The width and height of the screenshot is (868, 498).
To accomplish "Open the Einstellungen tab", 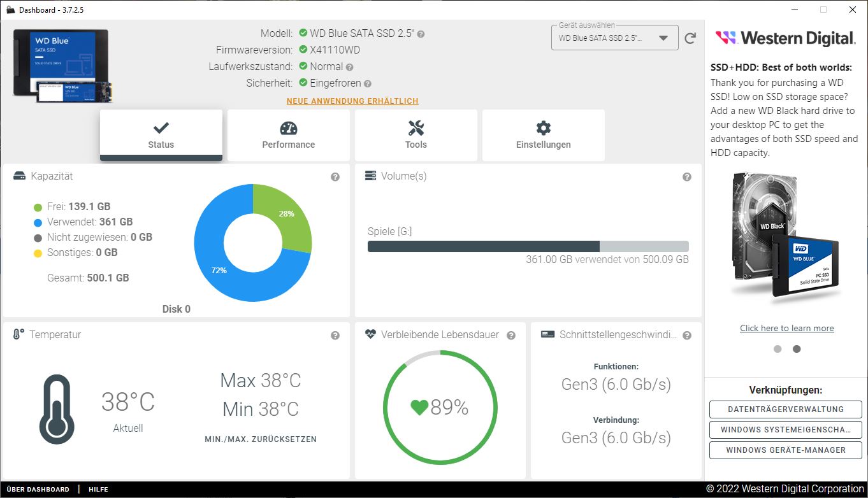I will tap(544, 135).
